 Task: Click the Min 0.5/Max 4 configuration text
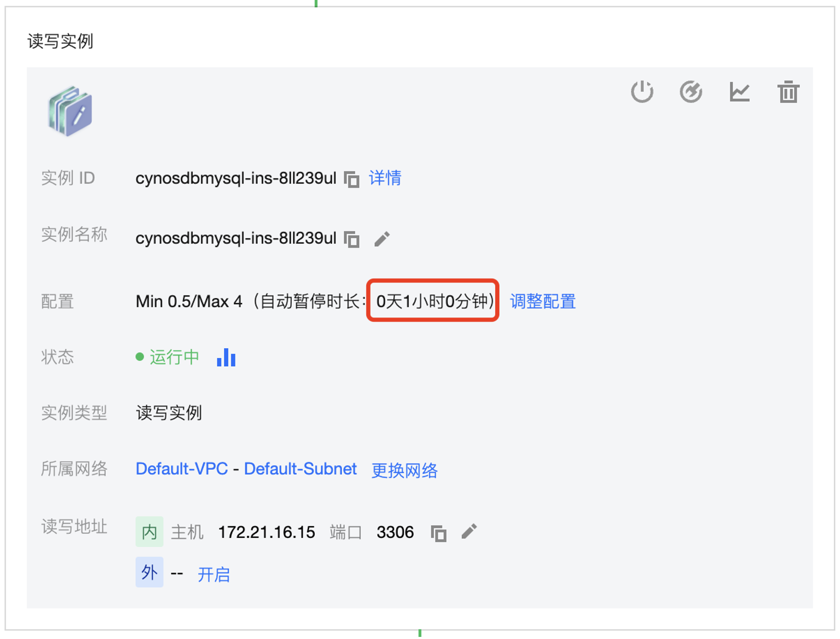pyautogui.click(x=189, y=301)
